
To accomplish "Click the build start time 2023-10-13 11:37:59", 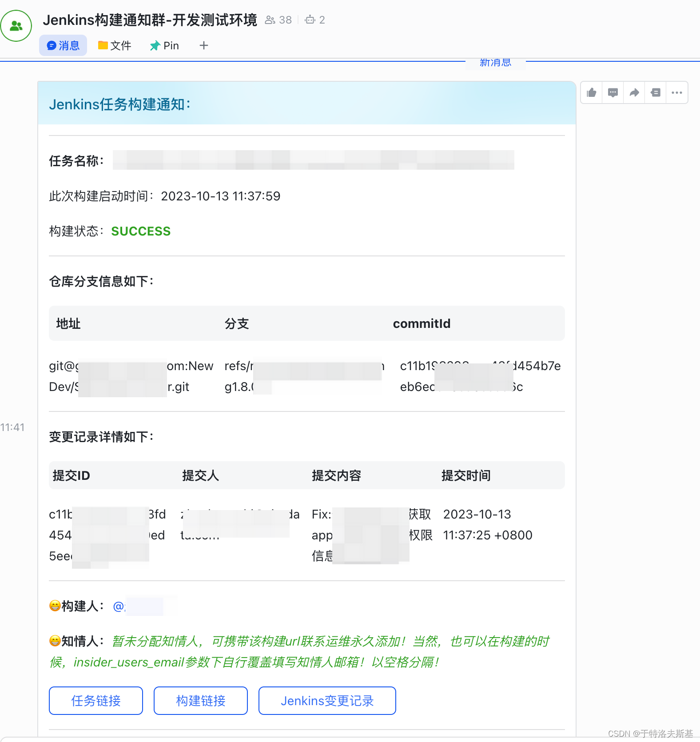I will [220, 196].
